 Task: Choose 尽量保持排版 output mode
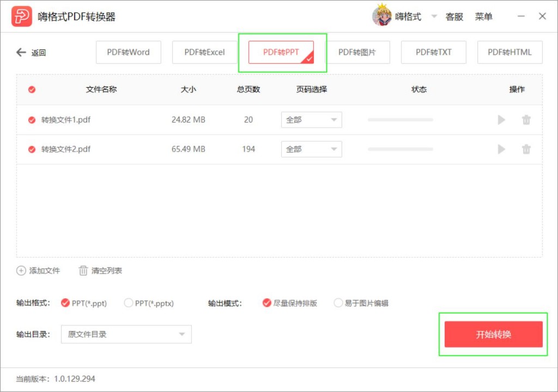266,303
